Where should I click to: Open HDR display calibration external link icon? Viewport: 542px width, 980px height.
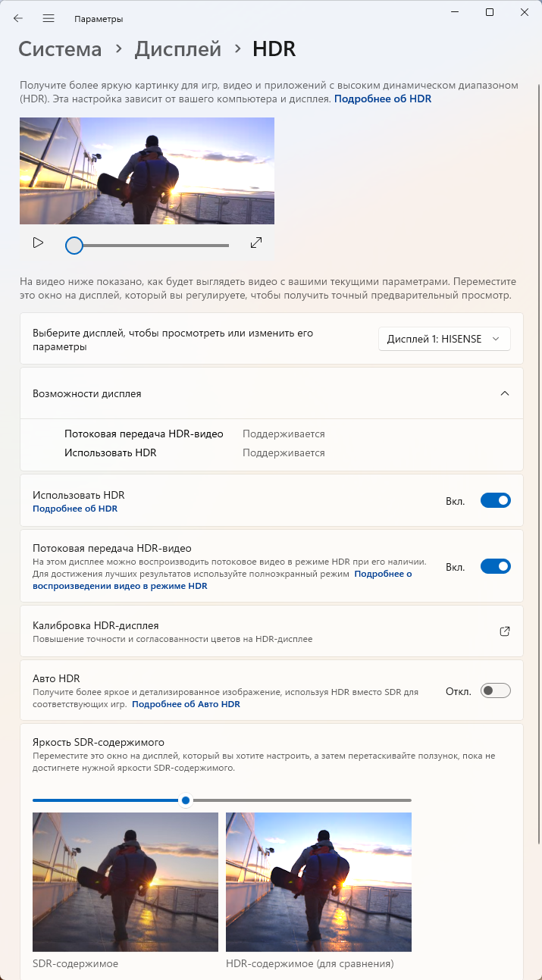(505, 631)
